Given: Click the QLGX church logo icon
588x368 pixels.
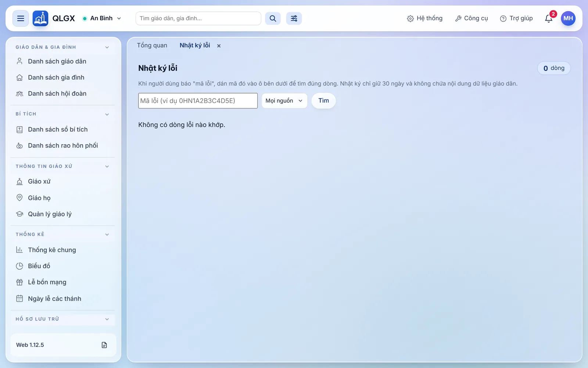Looking at the screenshot, I should pos(40,18).
